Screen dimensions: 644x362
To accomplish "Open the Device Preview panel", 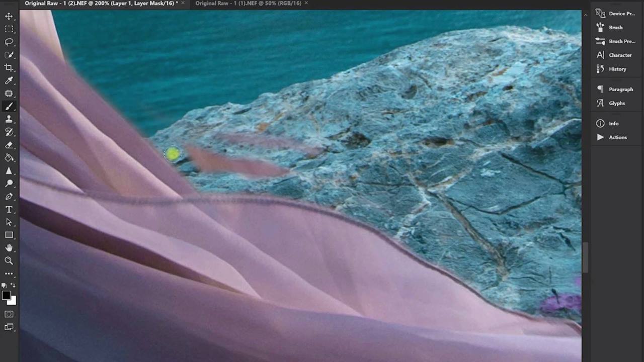I will point(615,14).
